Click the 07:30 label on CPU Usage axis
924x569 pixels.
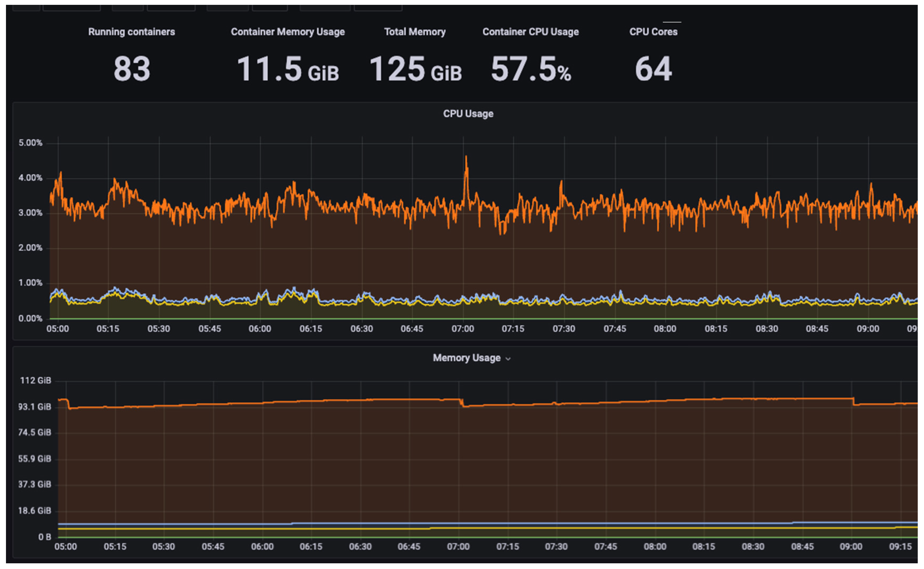(x=563, y=329)
